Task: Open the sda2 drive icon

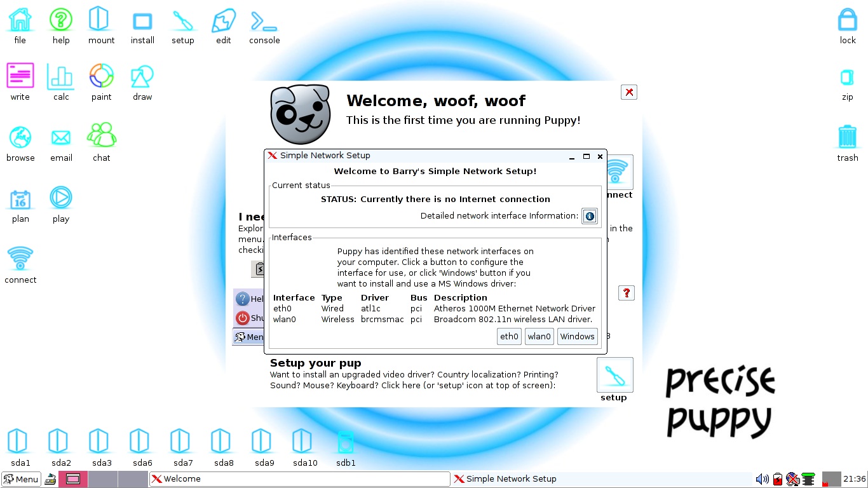Action: [58, 440]
